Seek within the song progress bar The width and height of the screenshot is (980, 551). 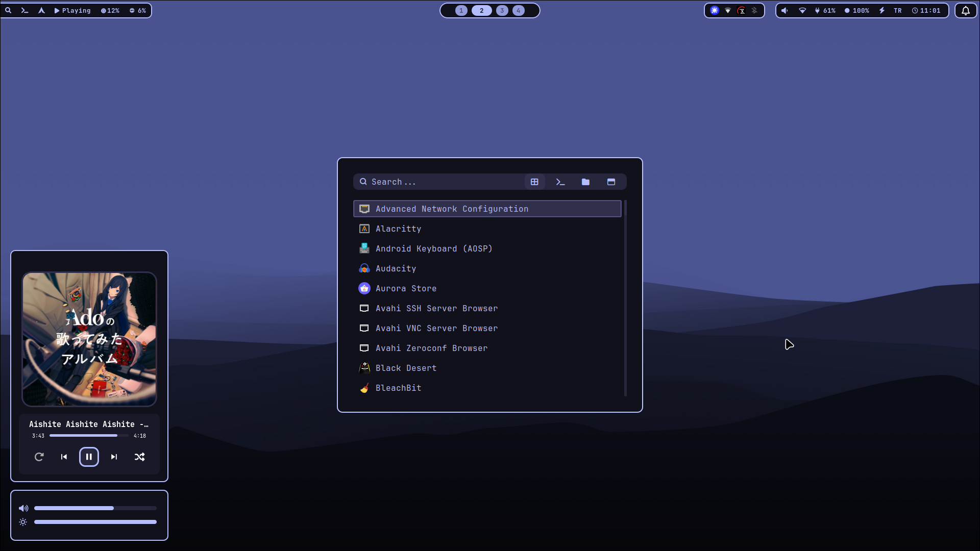point(89,436)
